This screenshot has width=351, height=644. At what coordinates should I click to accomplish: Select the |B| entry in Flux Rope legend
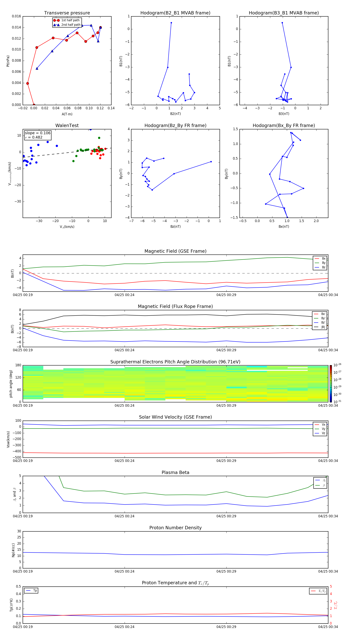point(320,327)
